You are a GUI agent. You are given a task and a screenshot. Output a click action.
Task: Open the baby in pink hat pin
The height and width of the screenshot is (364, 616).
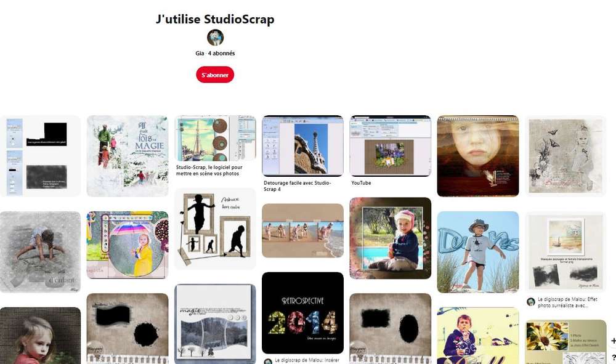point(390,238)
